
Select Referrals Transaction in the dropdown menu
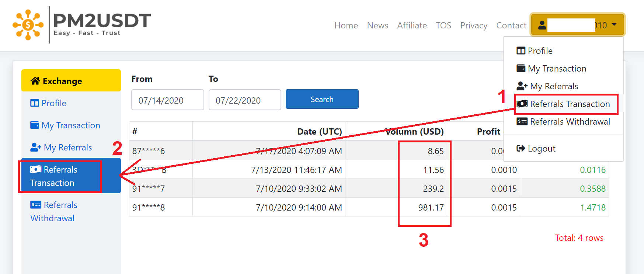coord(570,104)
